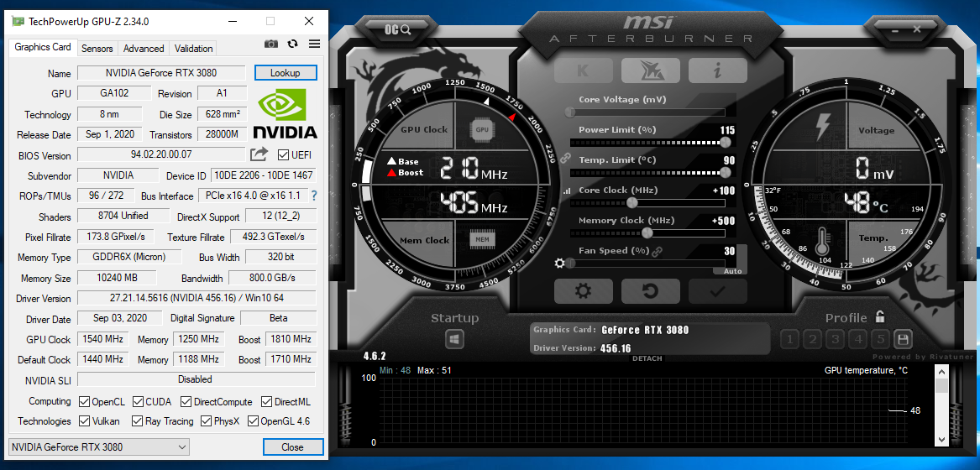980x470 pixels.
Task: Click the NVIDIA logo in GPU-Z
Action: [x=286, y=114]
